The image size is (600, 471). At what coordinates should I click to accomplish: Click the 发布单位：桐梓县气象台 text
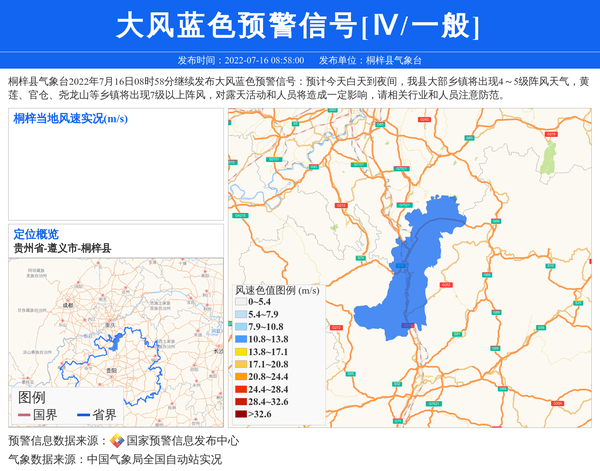[x=370, y=60]
